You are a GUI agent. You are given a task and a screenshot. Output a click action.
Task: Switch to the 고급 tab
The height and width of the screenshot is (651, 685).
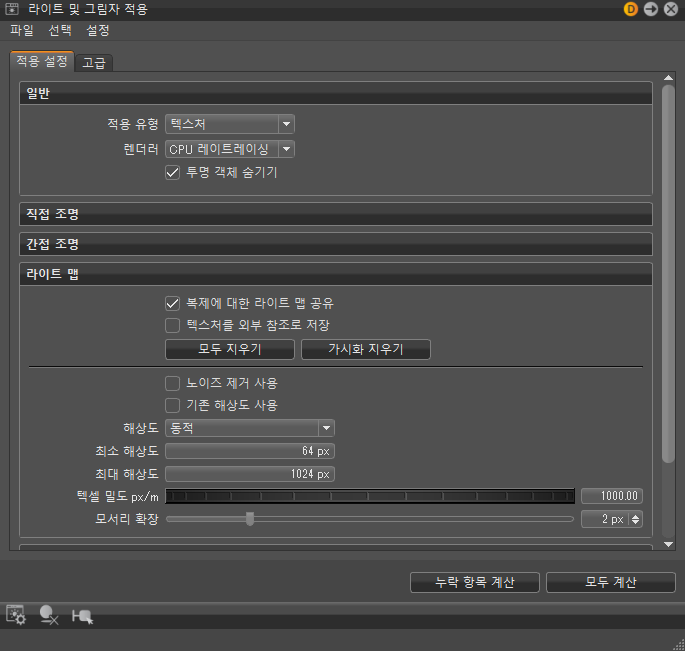pyautogui.click(x=94, y=63)
